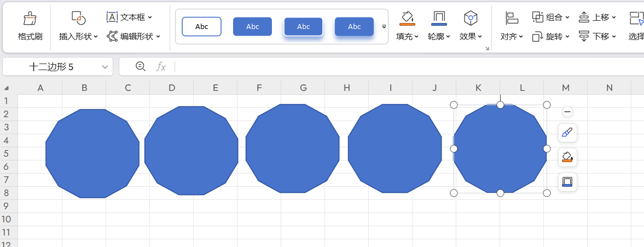Expand the Align (对齐) dropdown arrow
The height and width of the screenshot is (247, 644).
tap(521, 37)
